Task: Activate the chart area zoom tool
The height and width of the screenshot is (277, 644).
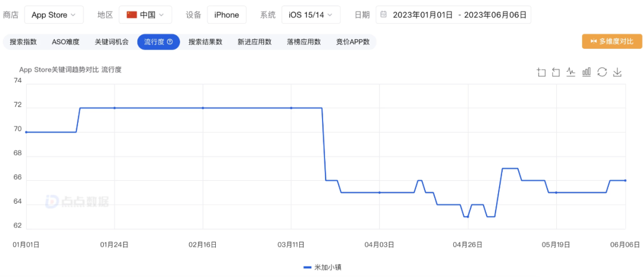Action: click(541, 72)
